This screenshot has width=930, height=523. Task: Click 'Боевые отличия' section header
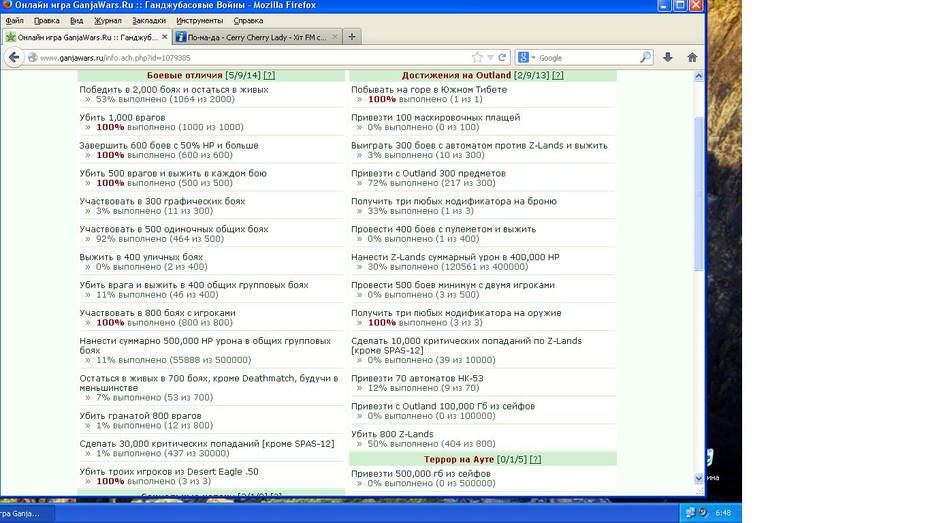click(x=185, y=75)
